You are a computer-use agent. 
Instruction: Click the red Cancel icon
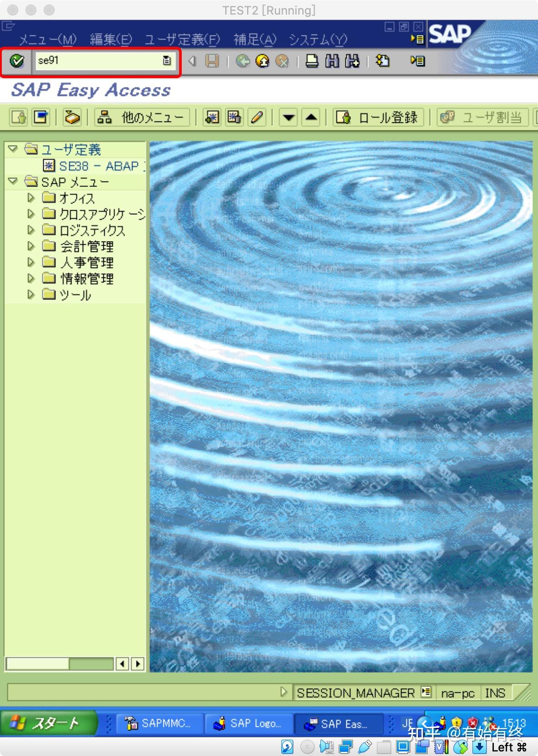pyautogui.click(x=282, y=61)
